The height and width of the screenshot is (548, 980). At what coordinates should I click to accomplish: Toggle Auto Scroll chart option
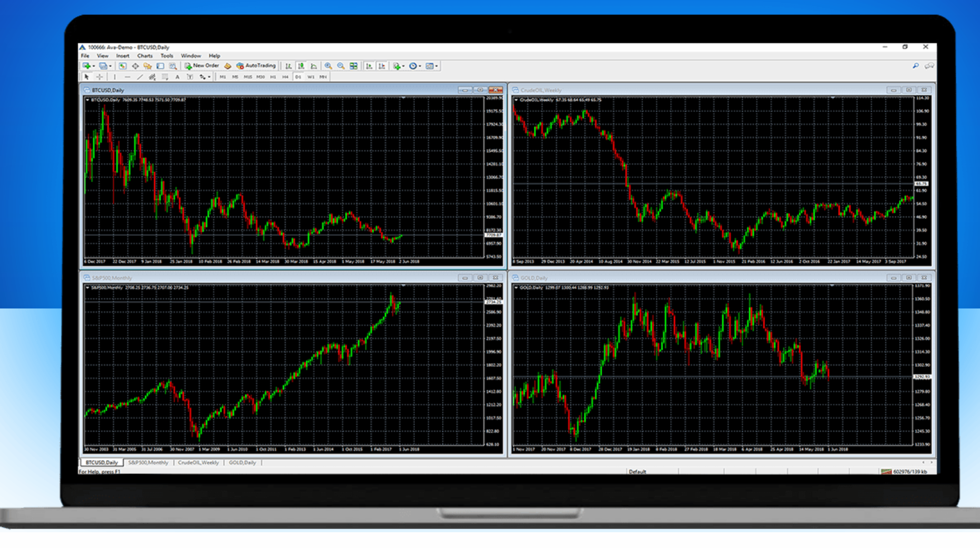point(369,66)
